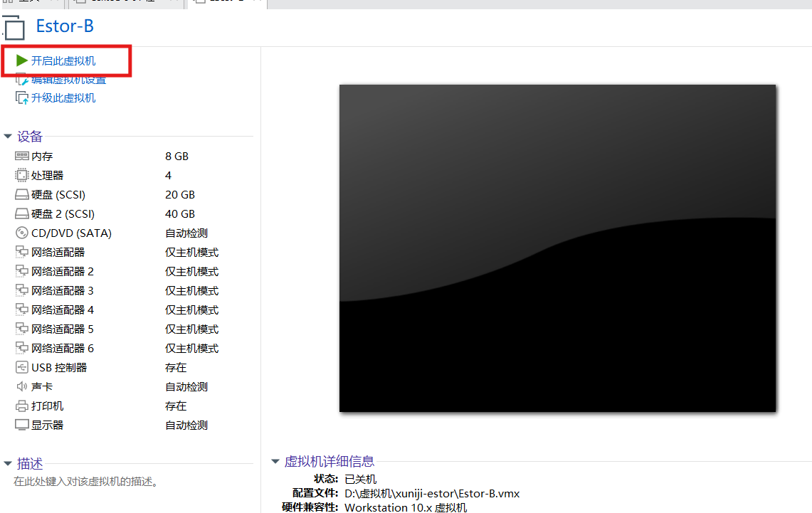Click the Estor-B virtual machine icon header
Screen dimensions: 812x513
coord(14,28)
